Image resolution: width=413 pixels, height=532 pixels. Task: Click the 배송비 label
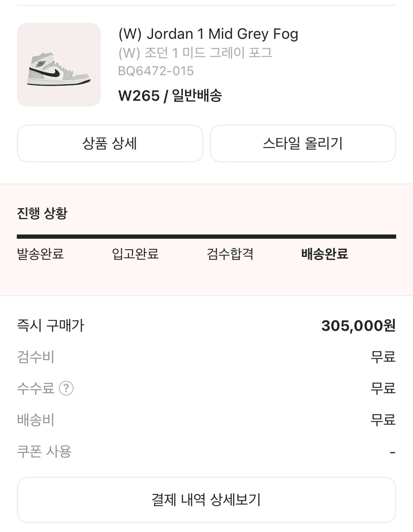36,420
